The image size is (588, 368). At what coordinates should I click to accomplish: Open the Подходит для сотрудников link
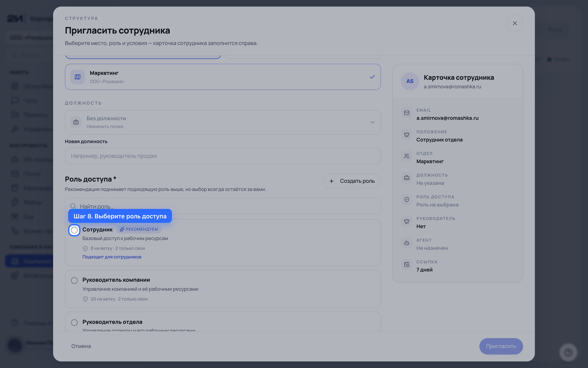pos(112,257)
